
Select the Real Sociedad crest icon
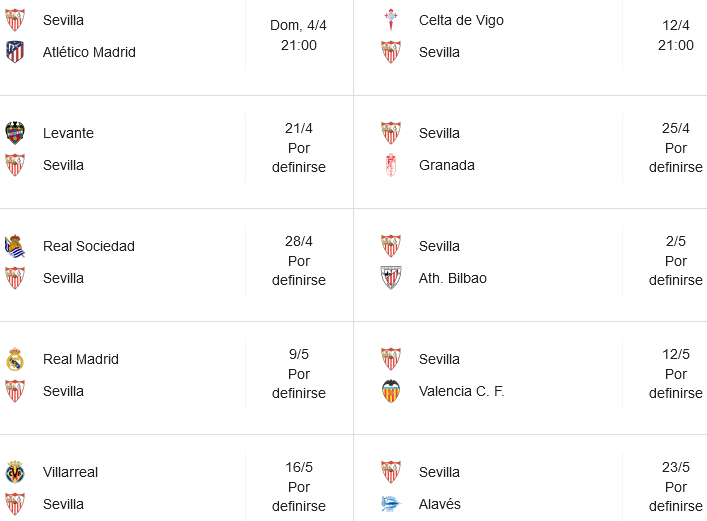click(x=15, y=246)
